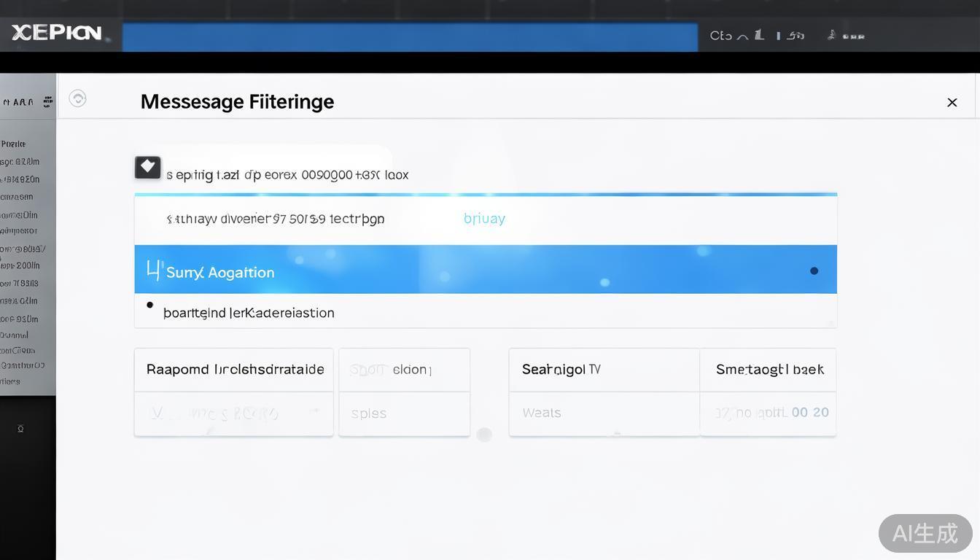Click the XEPION logo in the header
Viewport: 980px width, 560px height.
point(56,33)
